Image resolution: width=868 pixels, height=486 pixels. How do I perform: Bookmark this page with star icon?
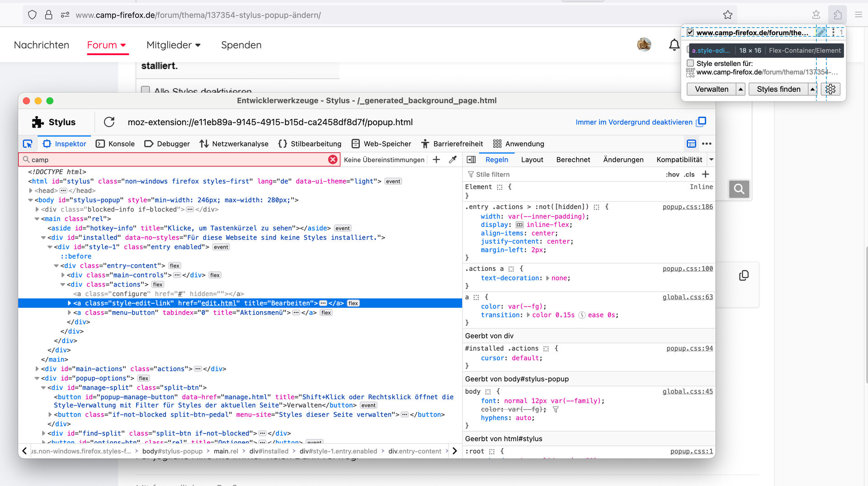[727, 15]
